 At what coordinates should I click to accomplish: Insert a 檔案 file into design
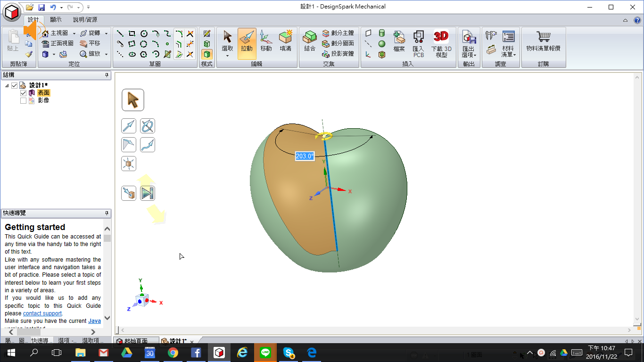click(399, 41)
